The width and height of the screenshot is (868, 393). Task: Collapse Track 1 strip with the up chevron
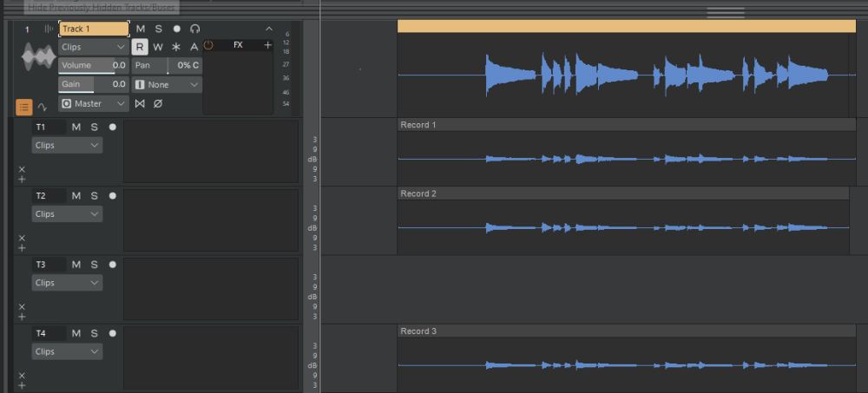[x=269, y=29]
